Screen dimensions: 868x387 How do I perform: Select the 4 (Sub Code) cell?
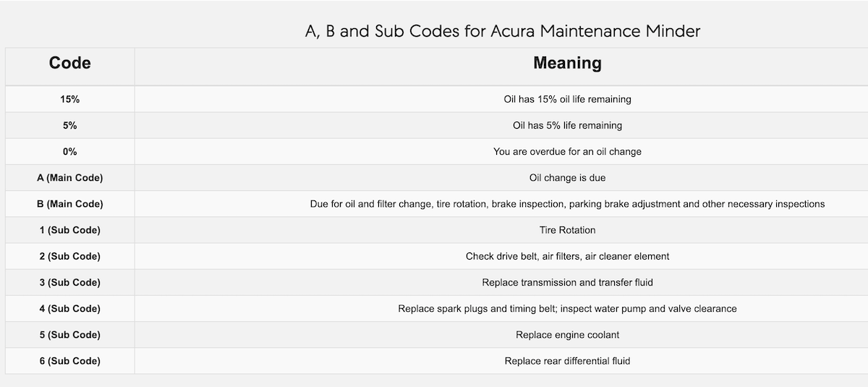[70, 308]
